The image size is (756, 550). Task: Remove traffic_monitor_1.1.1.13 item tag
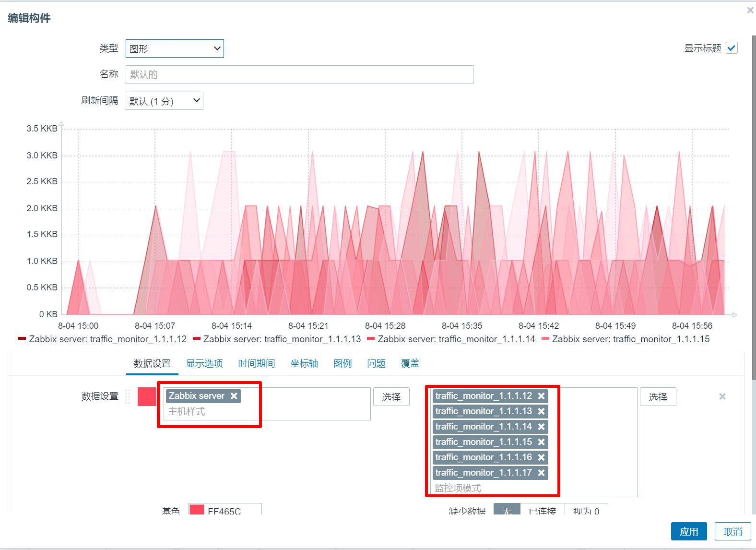pyautogui.click(x=541, y=411)
